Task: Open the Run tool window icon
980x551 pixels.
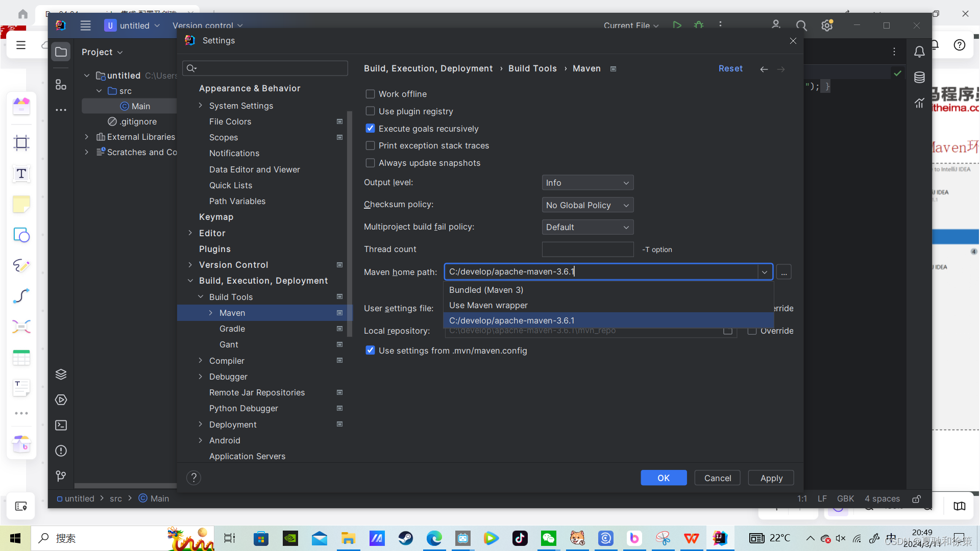Action: pos(61,399)
